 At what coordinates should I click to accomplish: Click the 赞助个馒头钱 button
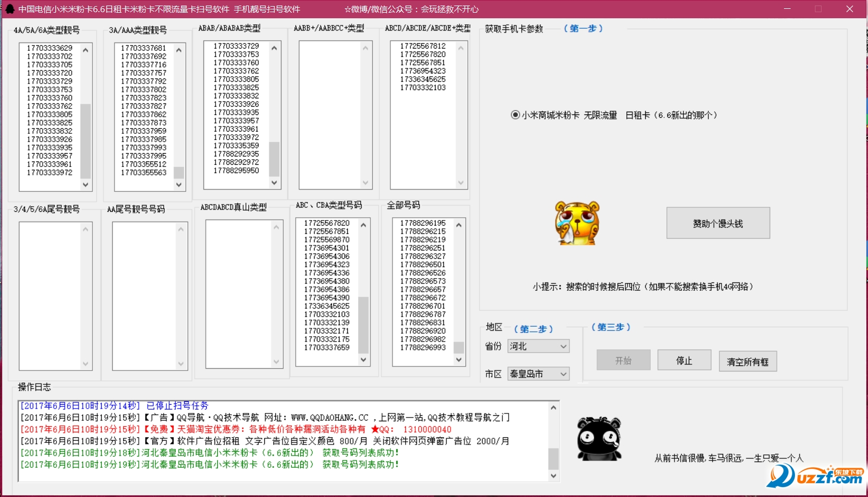coord(718,223)
